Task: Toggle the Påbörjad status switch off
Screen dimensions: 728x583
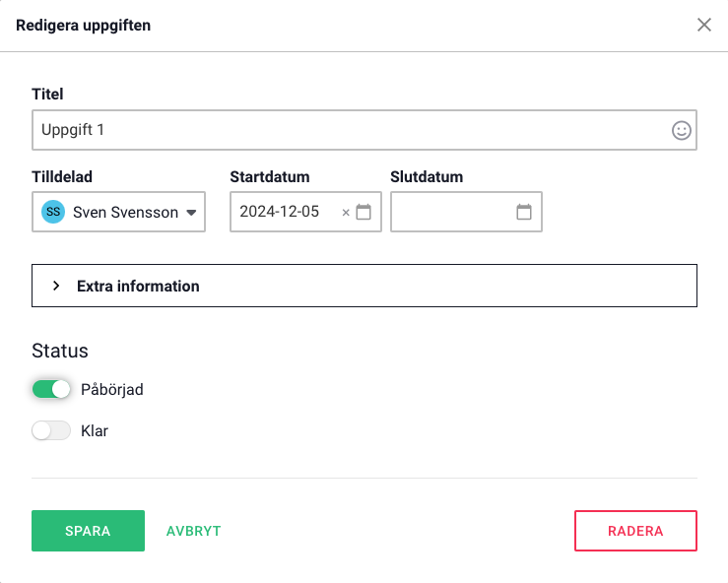Action: coord(51,390)
